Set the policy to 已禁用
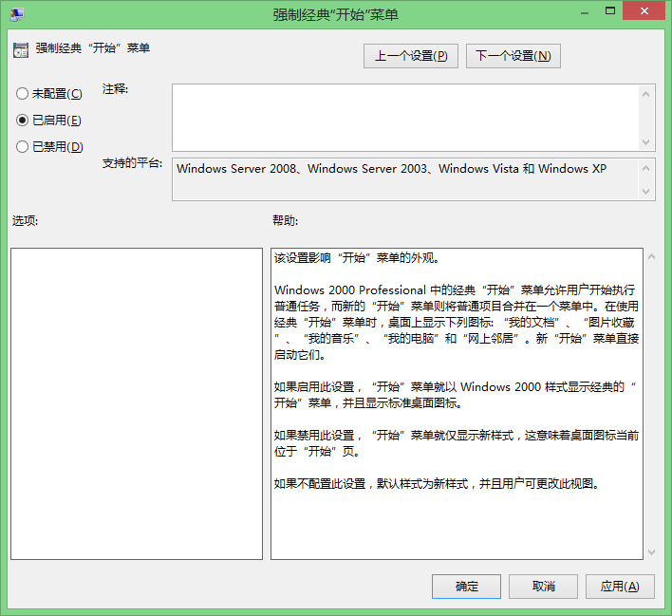Viewport: 672px width, 616px height. point(23,147)
